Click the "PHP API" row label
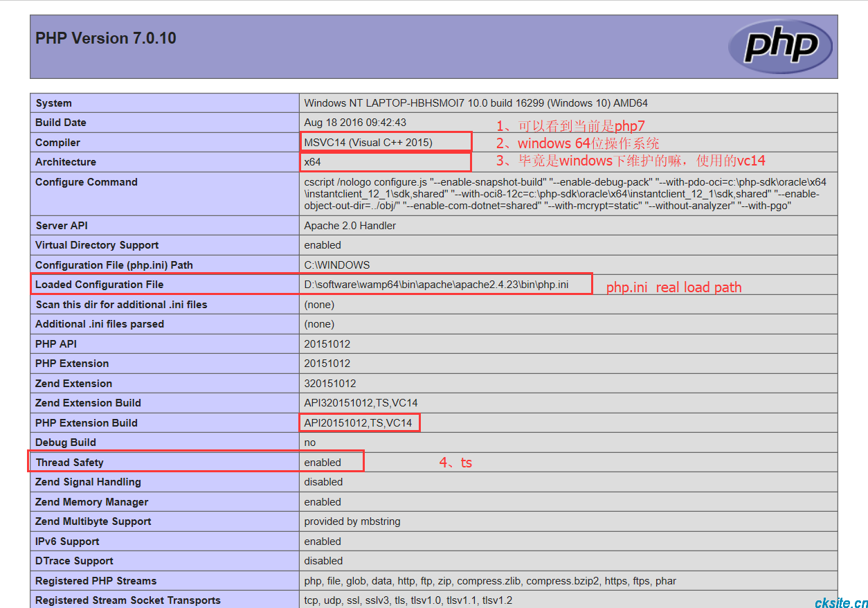This screenshot has width=868, height=608. (x=56, y=344)
